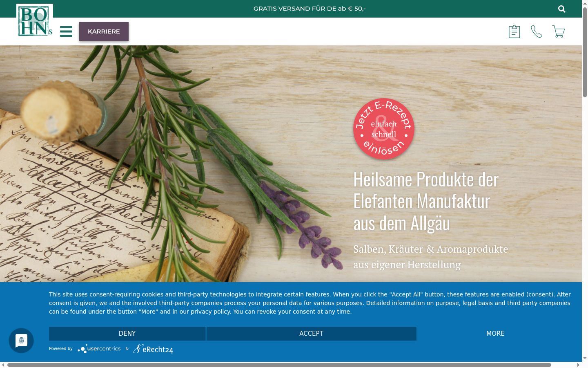This screenshot has width=588, height=368.
Task: Click the Gratis Versand announcement bar
Action: click(x=310, y=9)
